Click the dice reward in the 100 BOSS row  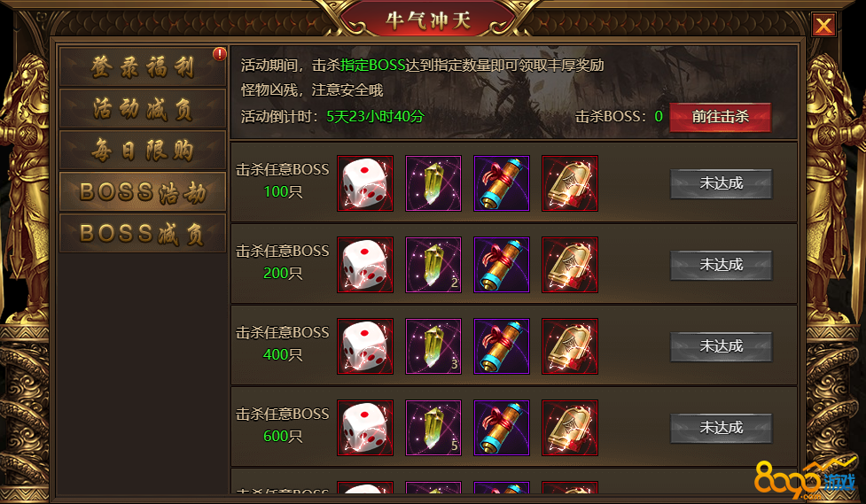click(365, 183)
